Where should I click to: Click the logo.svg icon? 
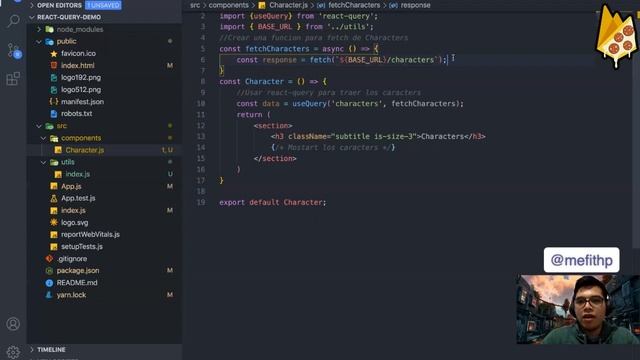tap(53, 222)
